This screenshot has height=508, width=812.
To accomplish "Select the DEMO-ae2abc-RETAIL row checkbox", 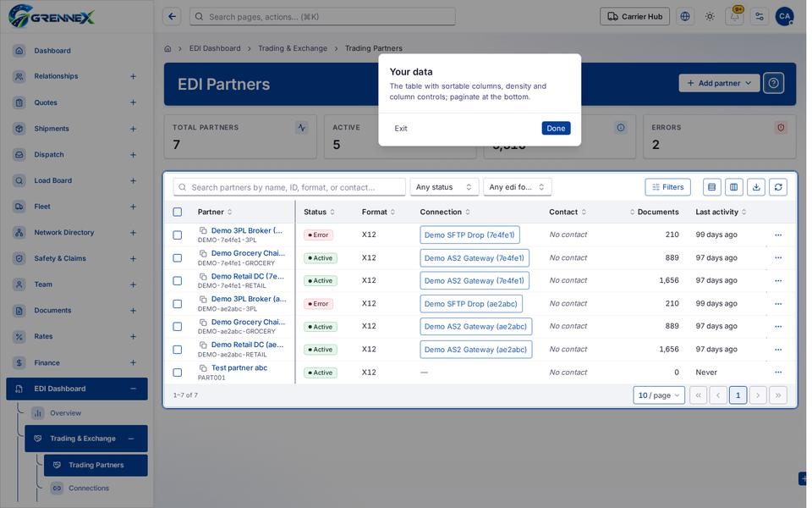I will pos(177,350).
